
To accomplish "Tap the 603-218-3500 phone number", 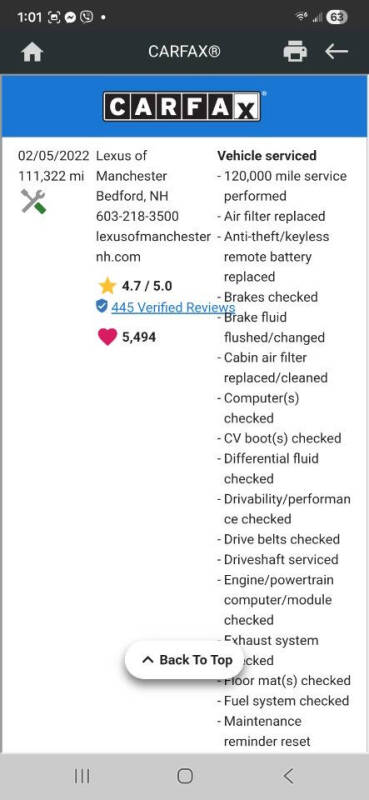I will 137,216.
